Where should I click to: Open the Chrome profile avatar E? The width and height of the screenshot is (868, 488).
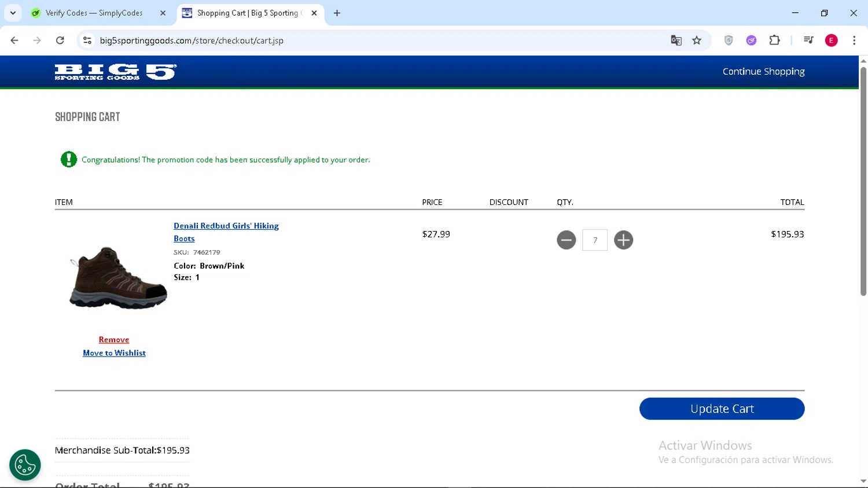tap(831, 41)
